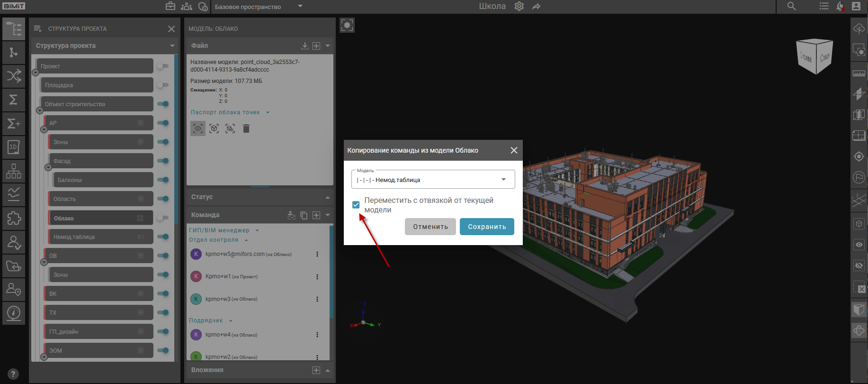Uncheck Переместить с отвязкой от текущей модели

pyautogui.click(x=356, y=205)
